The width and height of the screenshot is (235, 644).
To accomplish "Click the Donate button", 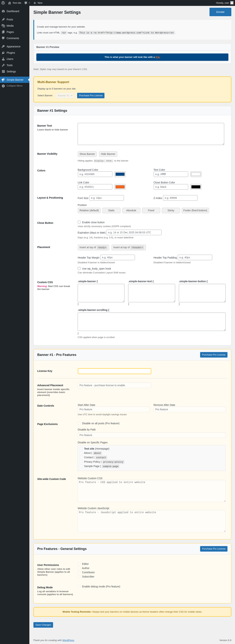I will click(x=220, y=12).
